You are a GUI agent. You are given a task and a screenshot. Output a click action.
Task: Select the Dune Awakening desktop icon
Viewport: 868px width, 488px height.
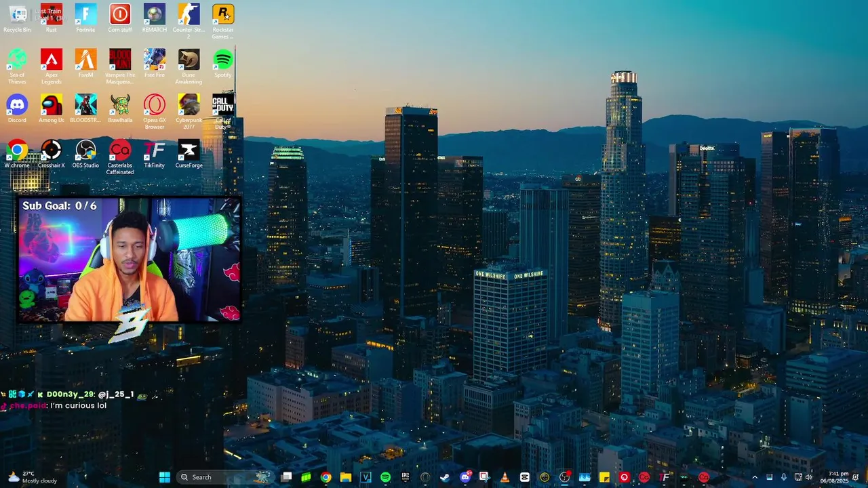[x=189, y=67]
